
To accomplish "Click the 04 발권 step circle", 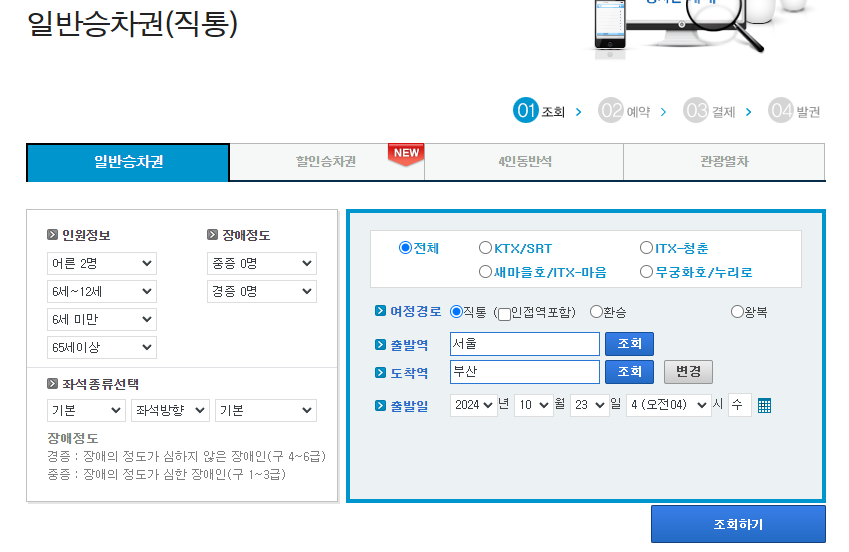I will [781, 111].
